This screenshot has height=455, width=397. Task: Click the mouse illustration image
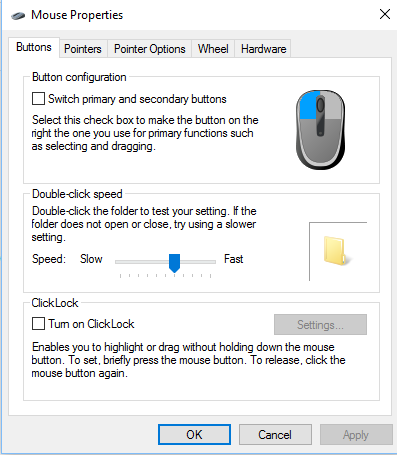tap(320, 130)
